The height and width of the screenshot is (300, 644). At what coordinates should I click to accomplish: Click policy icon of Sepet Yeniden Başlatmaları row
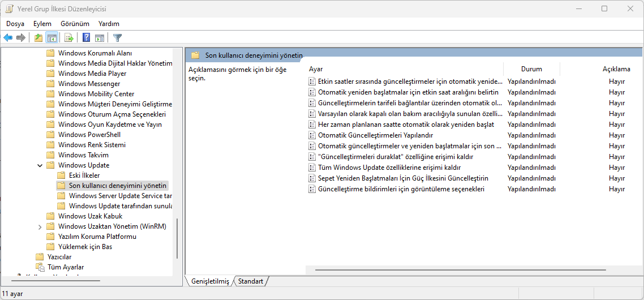click(x=312, y=178)
